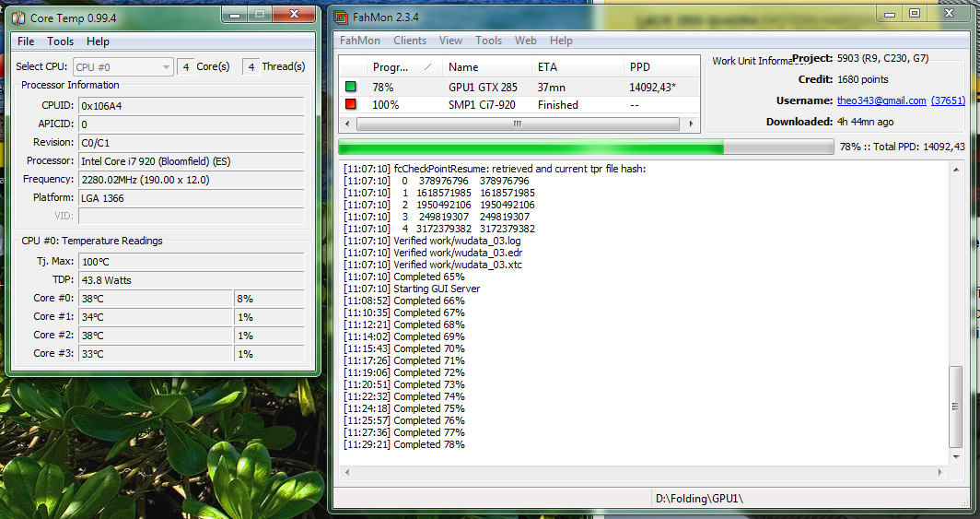Minimize the Core Temp window
The image size is (980, 519).
click(235, 15)
